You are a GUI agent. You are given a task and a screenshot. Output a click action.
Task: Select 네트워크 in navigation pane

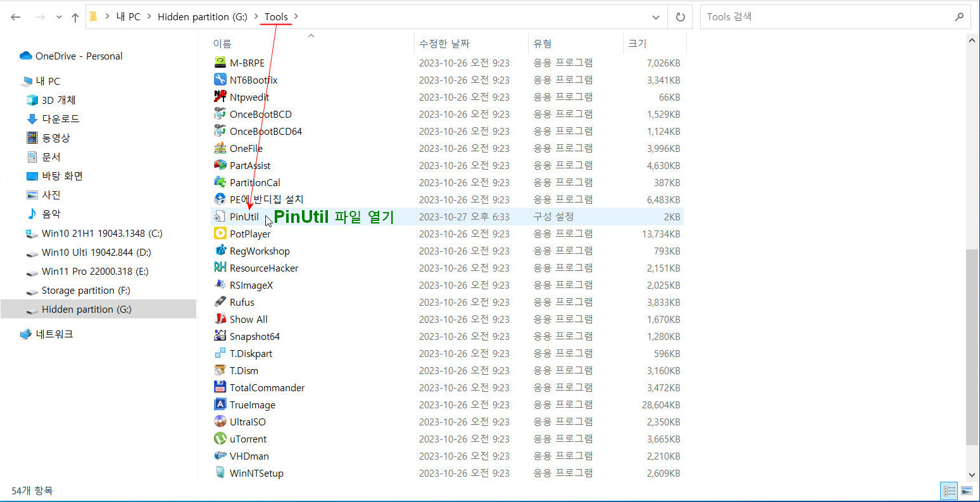(x=54, y=334)
